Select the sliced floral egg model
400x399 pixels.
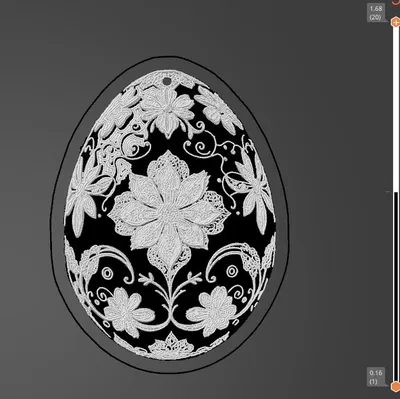(x=170, y=215)
